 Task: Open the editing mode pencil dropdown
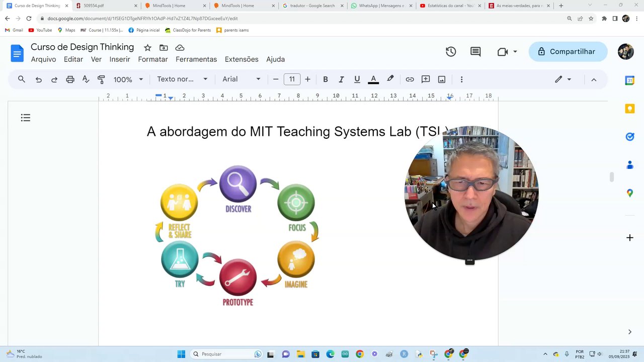pos(563,79)
